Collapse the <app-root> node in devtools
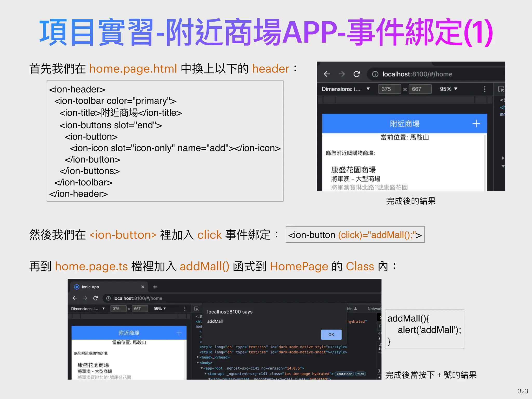532x399 pixels. coord(202,368)
